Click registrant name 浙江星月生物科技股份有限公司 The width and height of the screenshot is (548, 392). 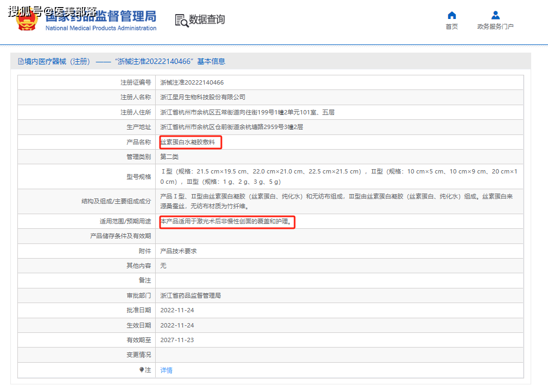203,98
